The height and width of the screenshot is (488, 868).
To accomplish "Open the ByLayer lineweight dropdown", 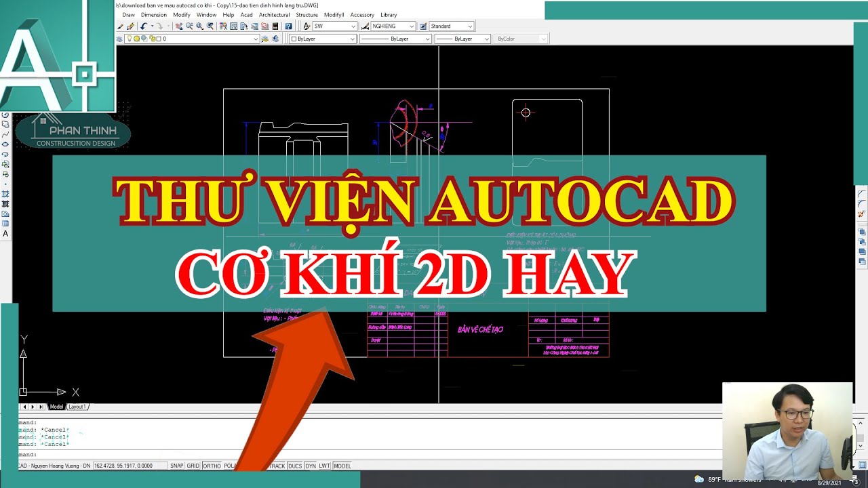I will pos(462,39).
